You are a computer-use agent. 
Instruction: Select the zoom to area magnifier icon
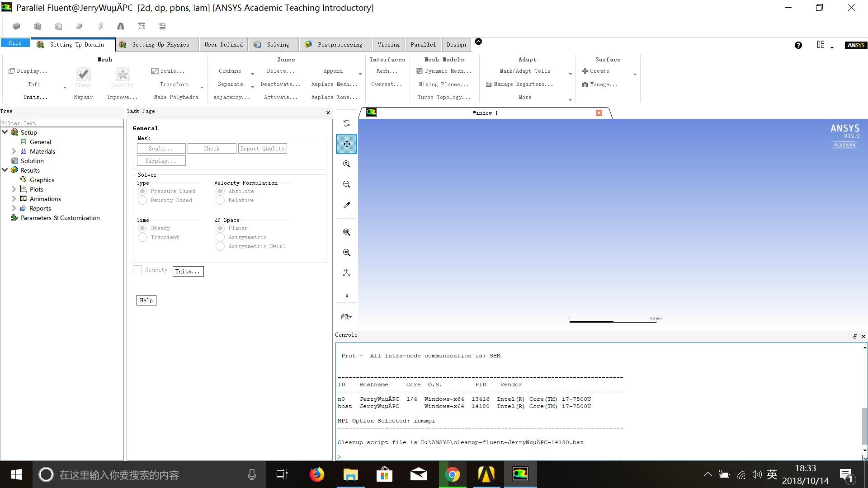(x=347, y=164)
